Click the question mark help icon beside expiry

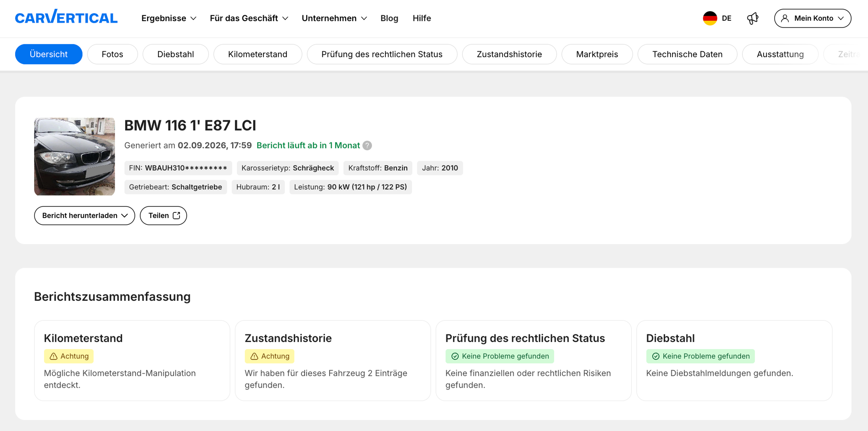367,145
